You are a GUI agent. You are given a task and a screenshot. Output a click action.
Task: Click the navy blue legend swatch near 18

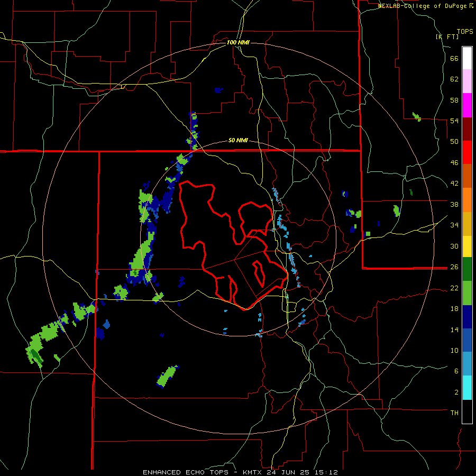click(467, 317)
